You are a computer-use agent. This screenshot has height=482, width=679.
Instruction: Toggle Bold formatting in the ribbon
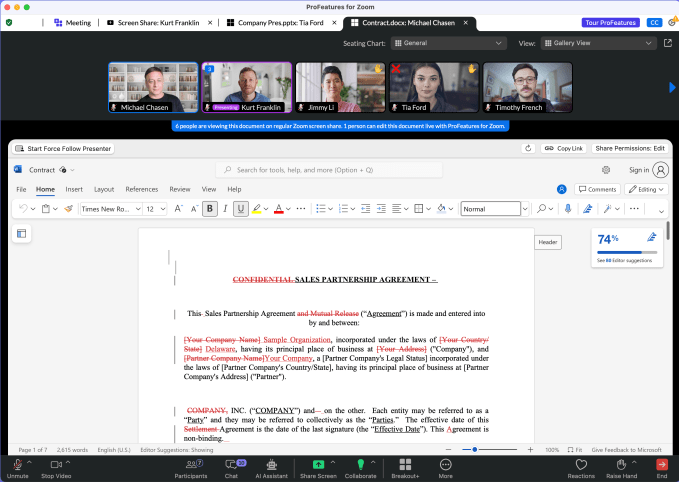(210, 209)
